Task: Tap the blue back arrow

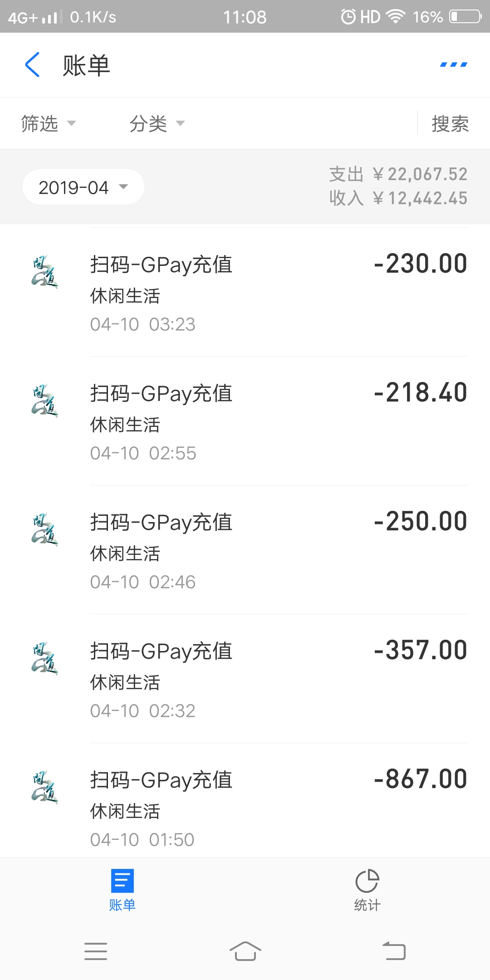Action: pos(32,65)
